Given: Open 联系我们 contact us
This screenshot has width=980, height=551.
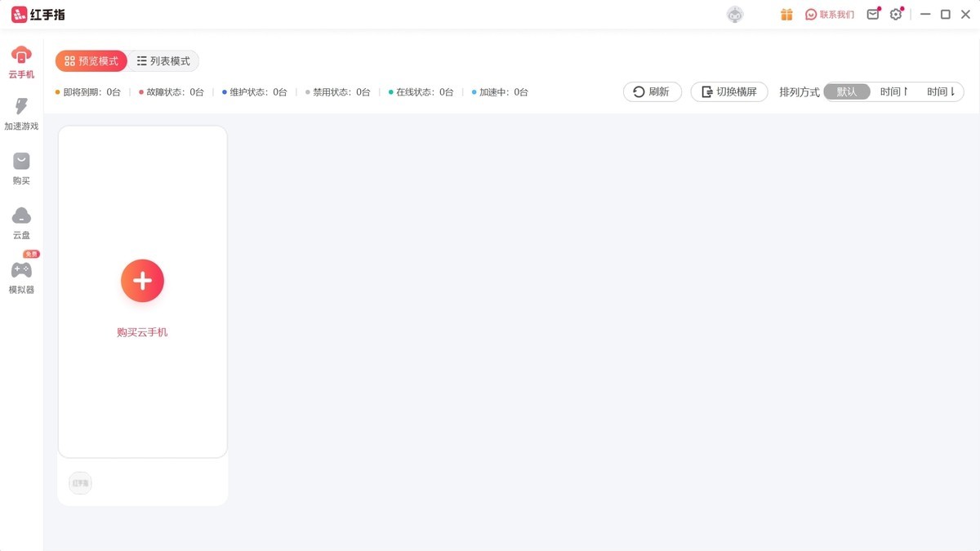Looking at the screenshot, I should pyautogui.click(x=830, y=14).
